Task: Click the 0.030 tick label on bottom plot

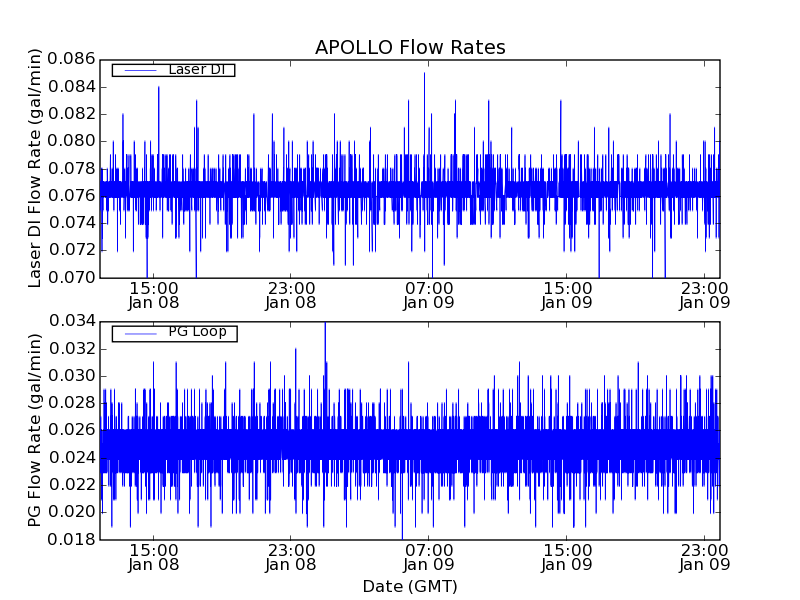Action: [x=71, y=376]
